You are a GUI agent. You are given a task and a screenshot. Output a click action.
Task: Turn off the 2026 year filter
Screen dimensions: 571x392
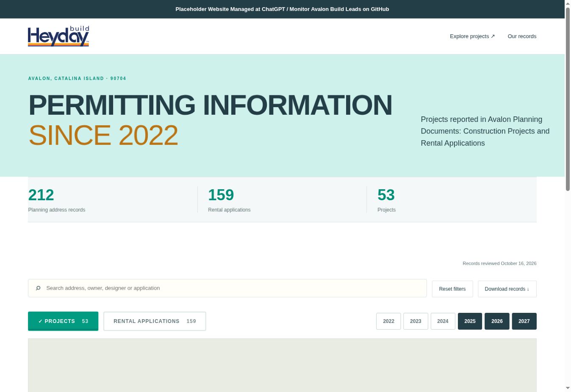coord(497,321)
